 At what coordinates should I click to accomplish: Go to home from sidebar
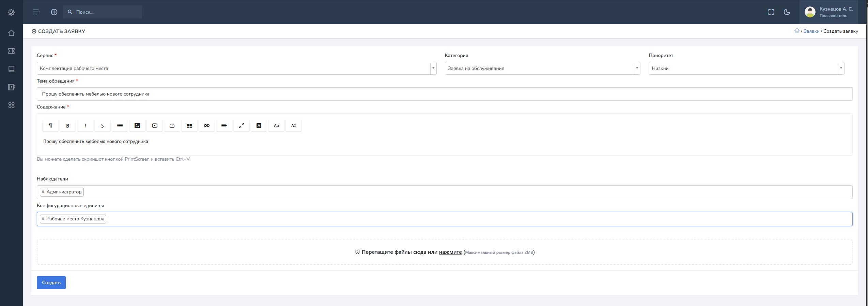click(x=11, y=33)
